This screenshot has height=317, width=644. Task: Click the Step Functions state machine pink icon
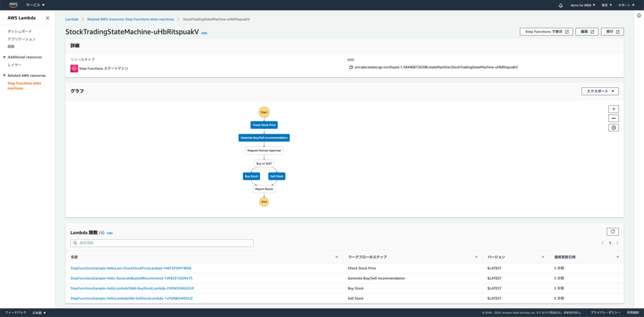click(x=74, y=68)
